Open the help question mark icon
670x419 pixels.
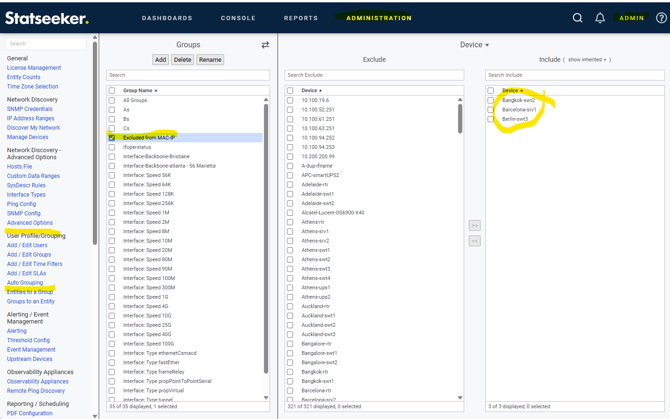click(661, 18)
